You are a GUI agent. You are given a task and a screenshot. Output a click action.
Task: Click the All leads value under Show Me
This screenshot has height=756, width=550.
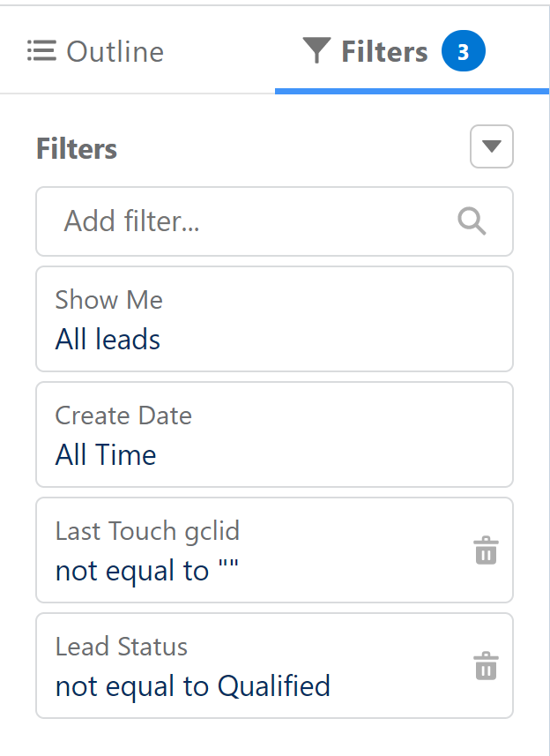[x=108, y=339]
